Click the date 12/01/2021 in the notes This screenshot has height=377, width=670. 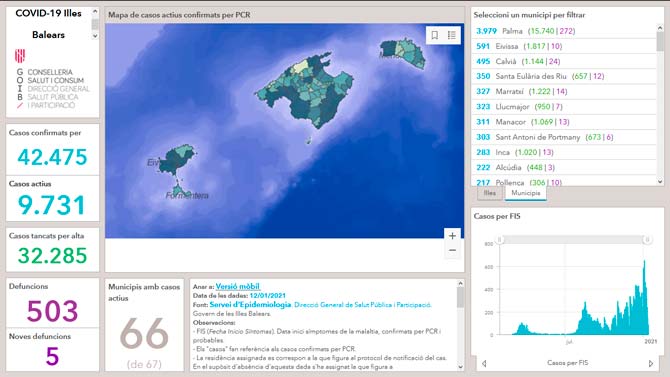click(x=267, y=295)
